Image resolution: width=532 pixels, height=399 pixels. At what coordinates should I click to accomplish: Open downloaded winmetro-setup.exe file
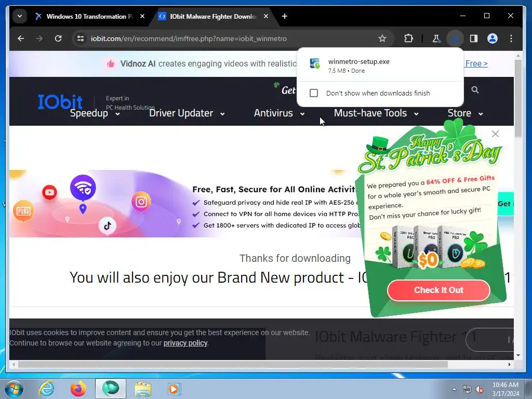[x=380, y=65]
